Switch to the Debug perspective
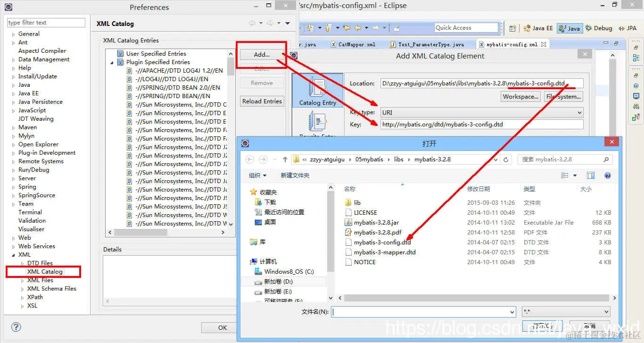This screenshot has height=343, width=644. pyautogui.click(x=599, y=28)
